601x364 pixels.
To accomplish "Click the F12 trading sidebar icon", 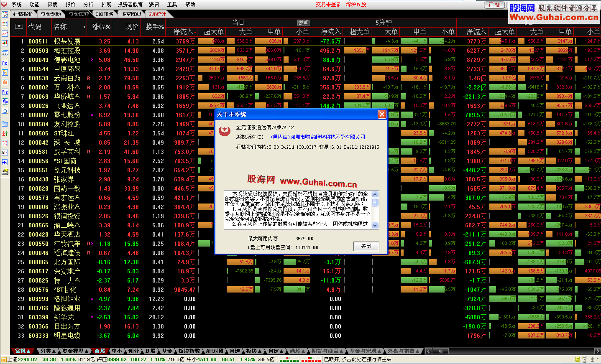I will pyautogui.click(x=5, y=92).
